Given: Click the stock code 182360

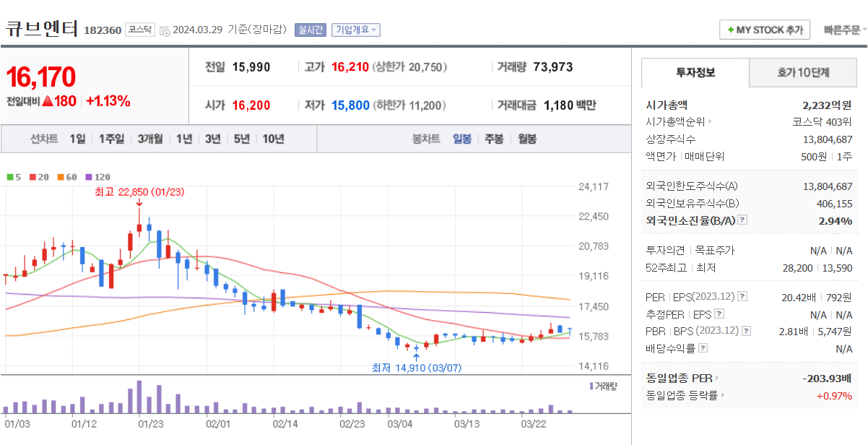Looking at the screenshot, I should (103, 30).
